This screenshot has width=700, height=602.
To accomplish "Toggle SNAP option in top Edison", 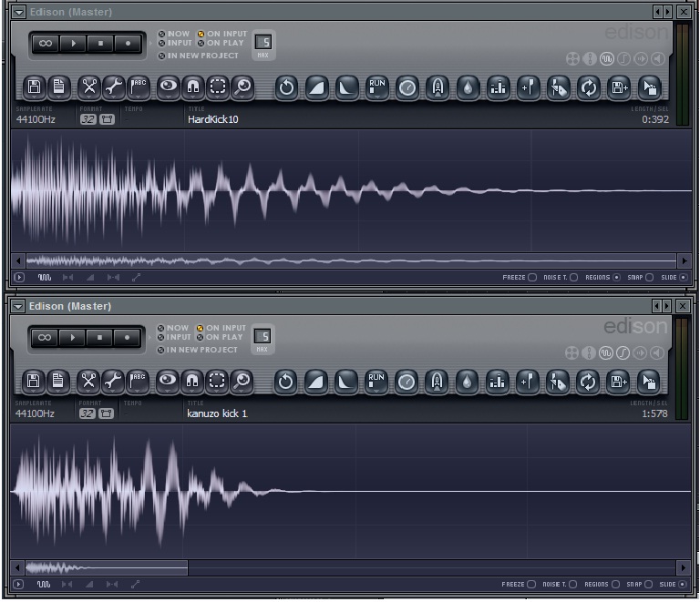I will pyautogui.click(x=650, y=278).
